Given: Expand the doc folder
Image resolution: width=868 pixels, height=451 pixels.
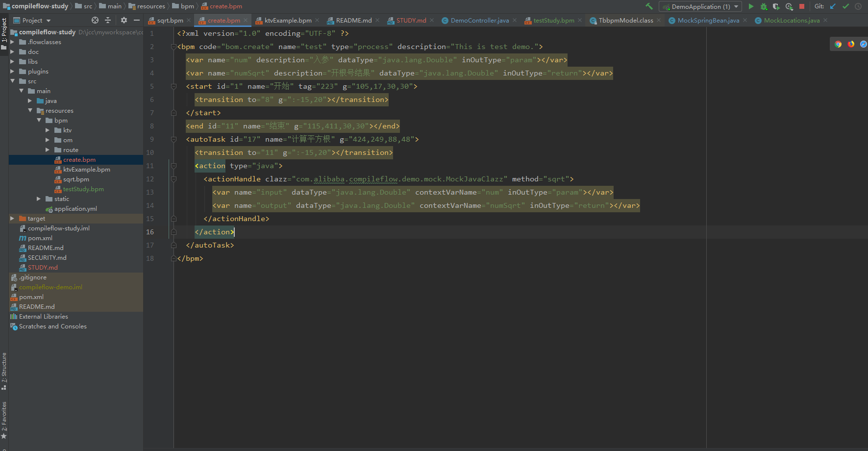Looking at the screenshot, I should [x=12, y=52].
